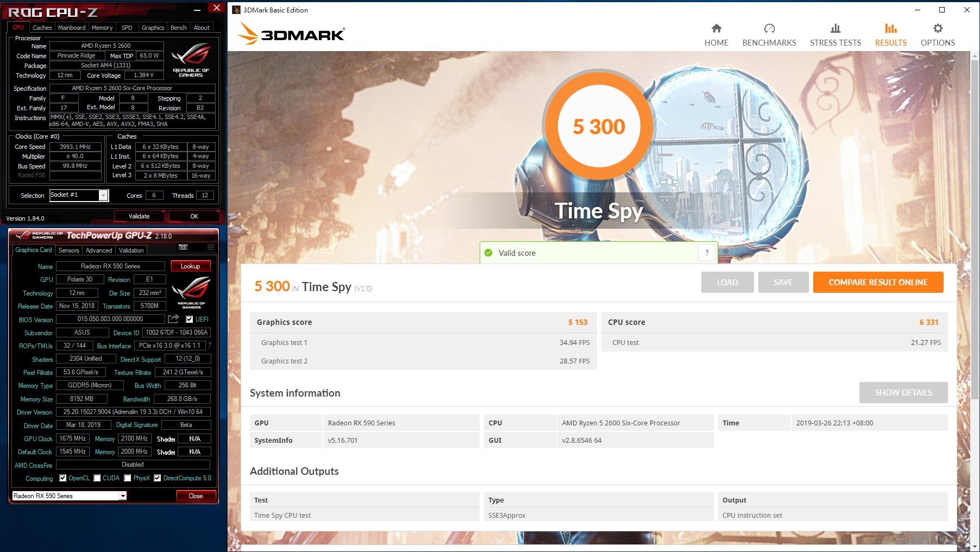Toggle the PhysX checkbox

pyautogui.click(x=128, y=478)
